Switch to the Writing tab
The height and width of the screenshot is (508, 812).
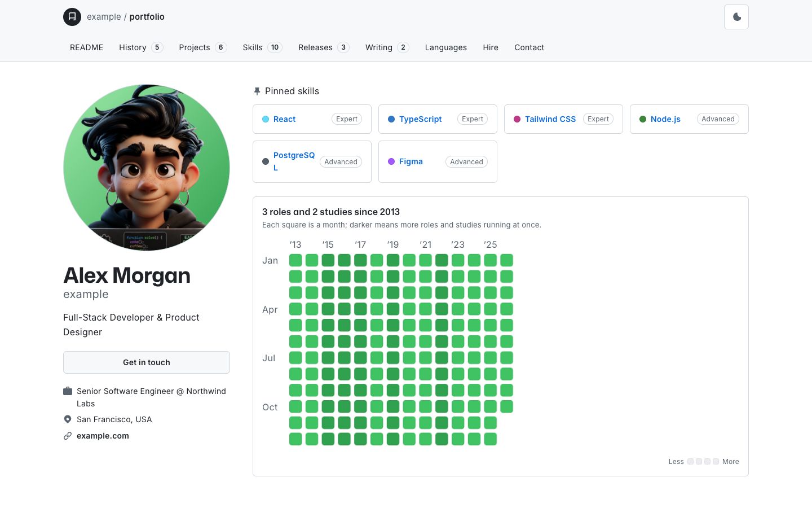(387, 47)
